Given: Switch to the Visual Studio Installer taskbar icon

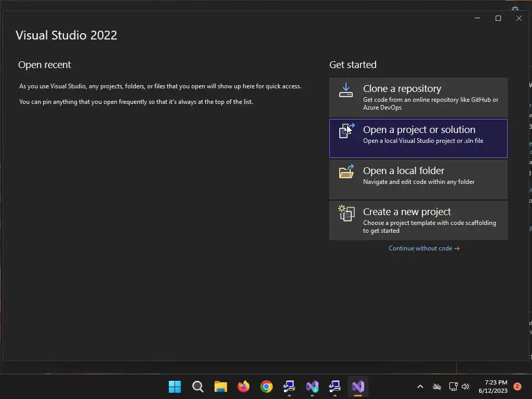Looking at the screenshot, I should click(x=312, y=387).
